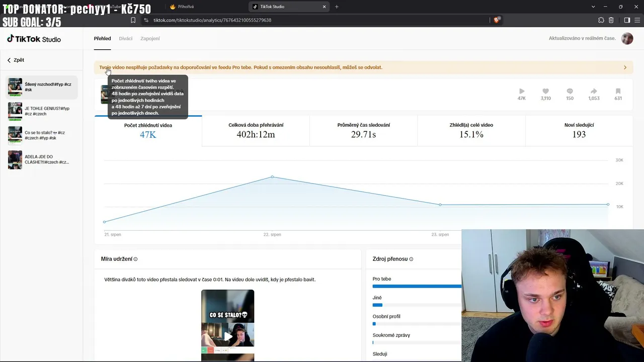This screenshot has height=362, width=644.
Task: Click the 21. srpen data point on chart
Action: pos(104,222)
